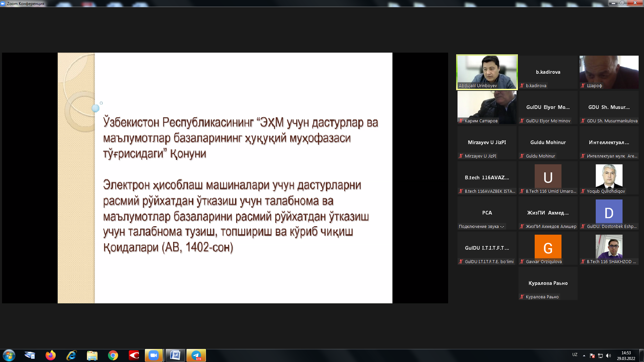
Task: Click muted mic icon on b.kadirova tile
Action: pyautogui.click(x=522, y=86)
